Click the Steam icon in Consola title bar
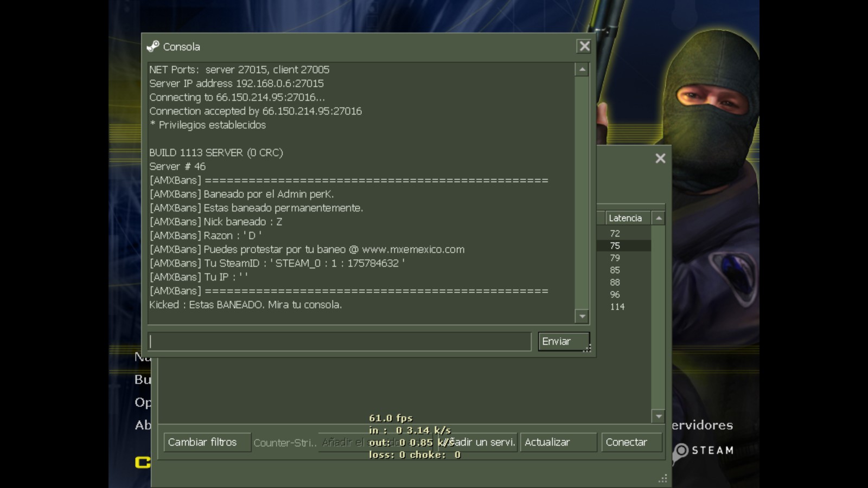Viewport: 868px width, 488px height. [x=153, y=47]
